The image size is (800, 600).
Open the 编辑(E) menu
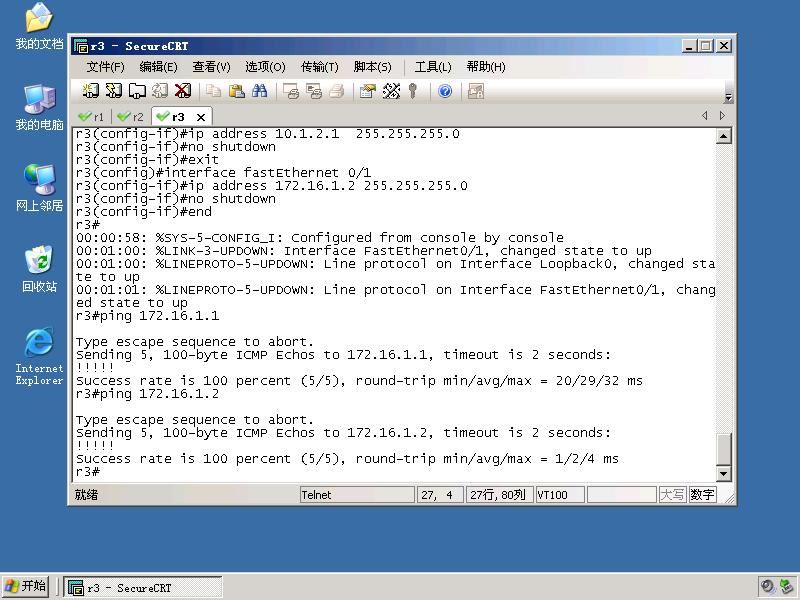158,67
